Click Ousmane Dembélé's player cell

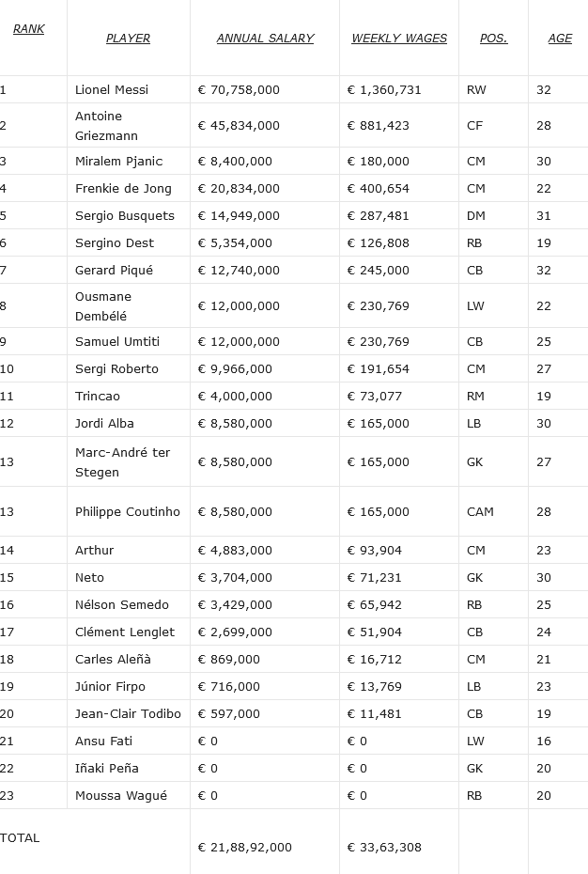[x=103, y=306]
